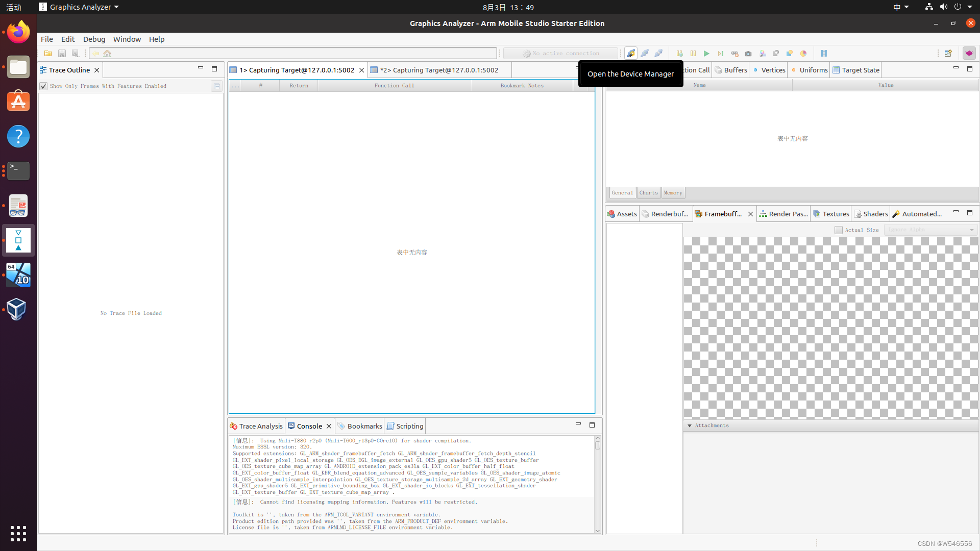Click the step to next frame icon
This screenshot has height=551, width=980.
(x=720, y=53)
